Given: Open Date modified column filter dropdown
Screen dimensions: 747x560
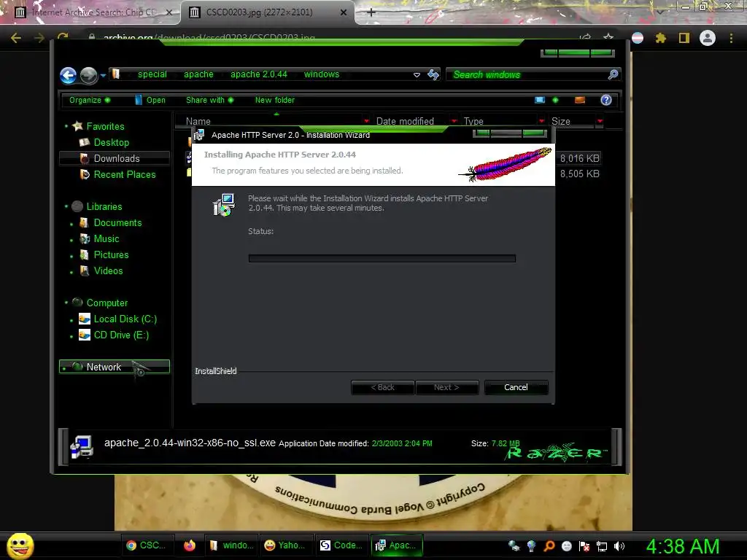Looking at the screenshot, I should (454, 121).
